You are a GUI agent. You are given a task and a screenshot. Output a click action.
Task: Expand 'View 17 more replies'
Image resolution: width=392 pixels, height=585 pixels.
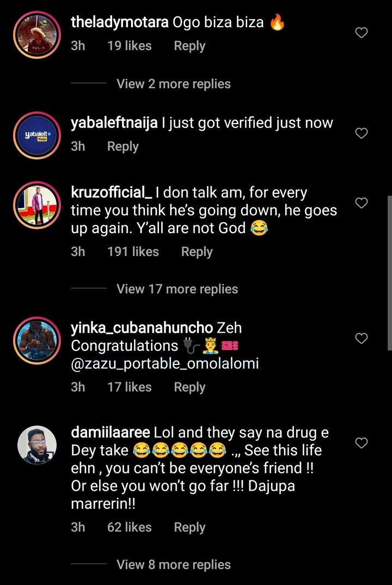177,289
